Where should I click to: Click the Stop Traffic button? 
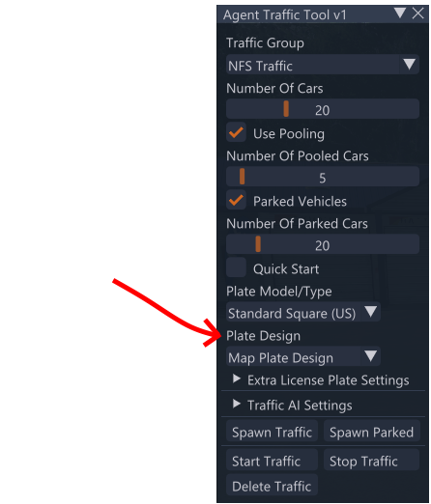tap(372, 460)
